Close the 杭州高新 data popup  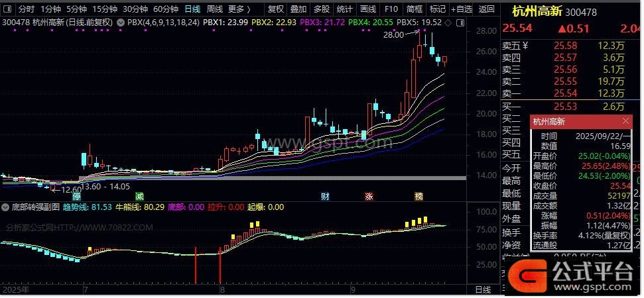(x=625, y=121)
